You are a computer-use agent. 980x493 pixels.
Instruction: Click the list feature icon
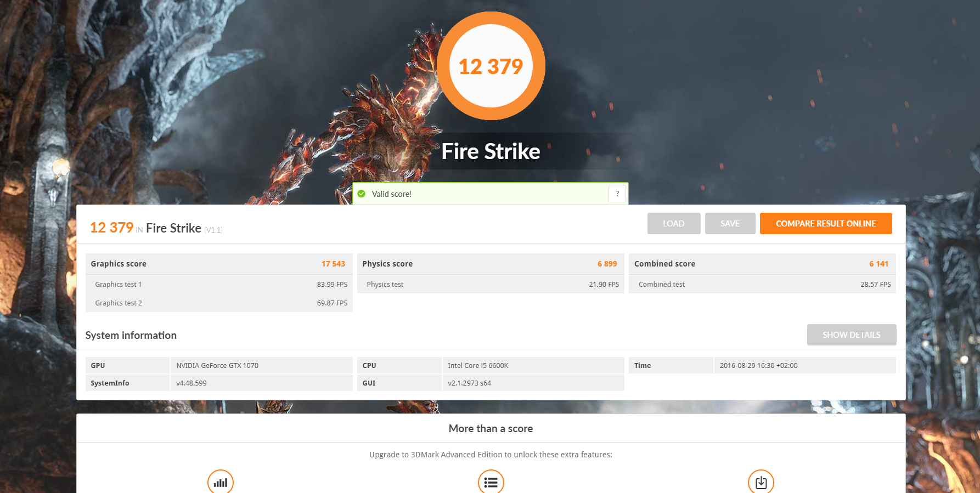pyautogui.click(x=491, y=482)
